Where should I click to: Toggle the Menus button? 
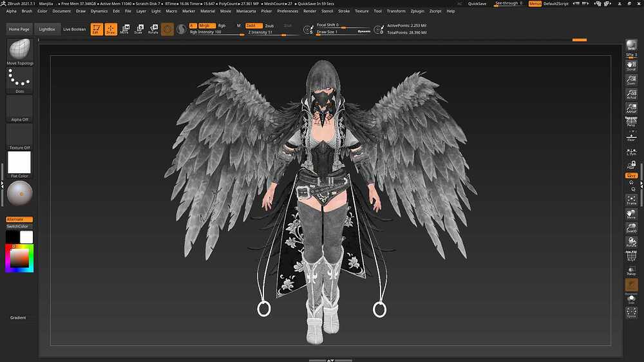point(535,4)
